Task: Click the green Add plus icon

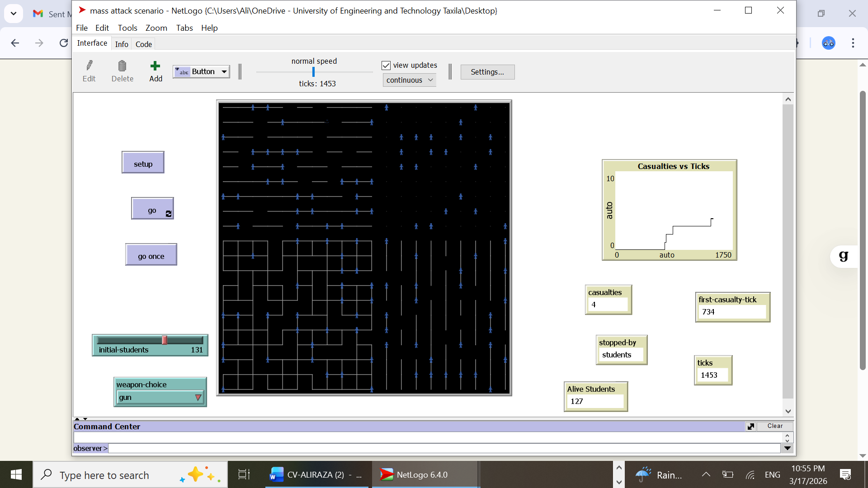Action: point(155,66)
